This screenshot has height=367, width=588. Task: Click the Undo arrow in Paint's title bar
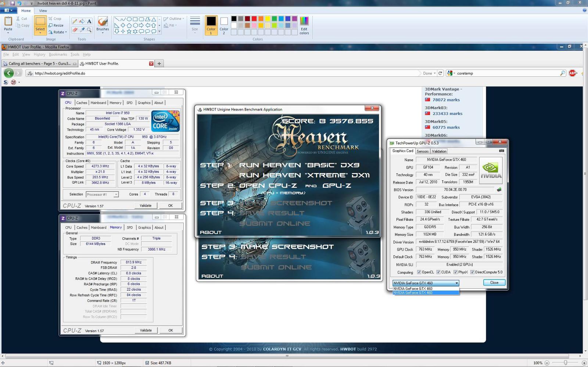coord(19,3)
